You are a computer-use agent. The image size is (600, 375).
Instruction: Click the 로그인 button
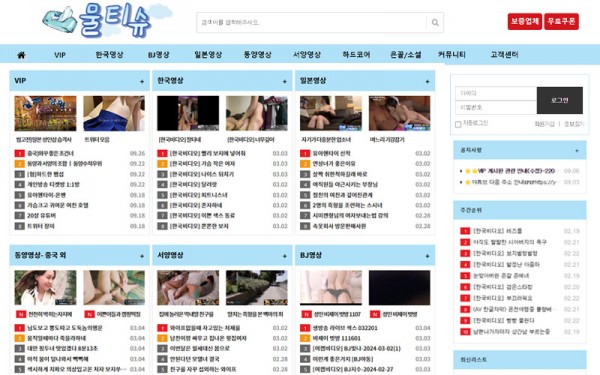(560, 100)
